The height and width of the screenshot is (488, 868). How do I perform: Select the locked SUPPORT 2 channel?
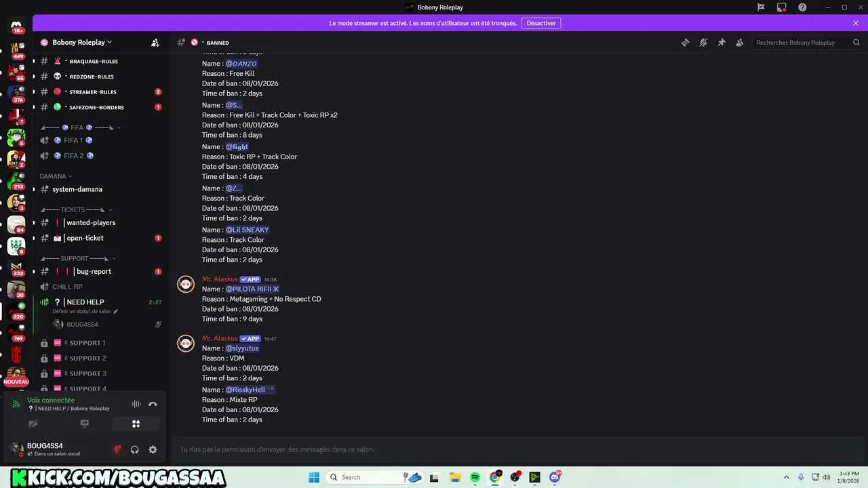click(100, 358)
